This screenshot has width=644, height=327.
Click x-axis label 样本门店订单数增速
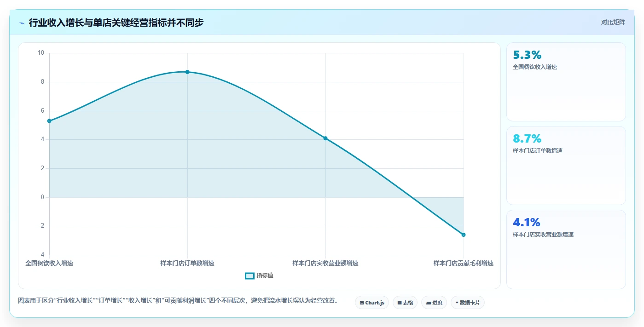187,264
